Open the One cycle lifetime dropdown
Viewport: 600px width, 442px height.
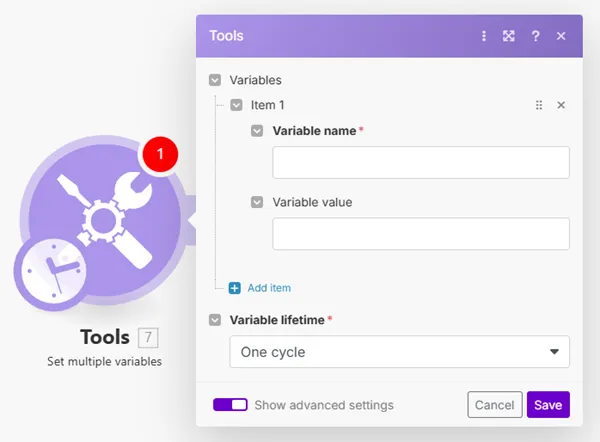pos(399,352)
